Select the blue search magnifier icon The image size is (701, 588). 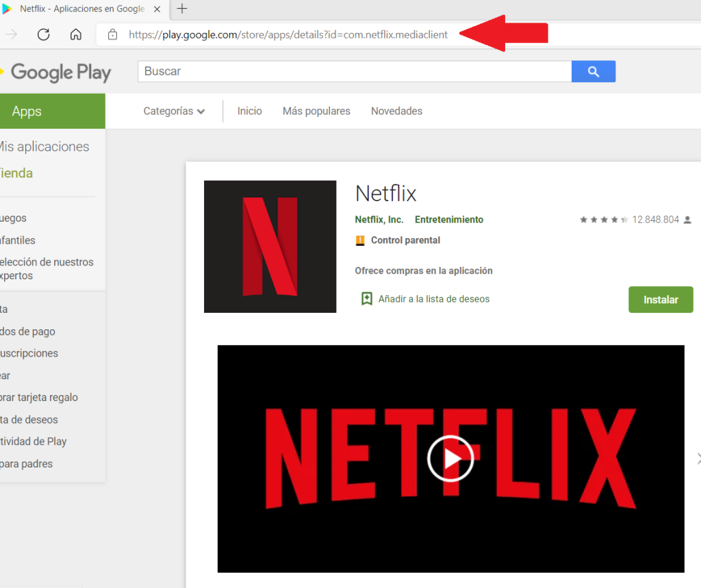593,71
